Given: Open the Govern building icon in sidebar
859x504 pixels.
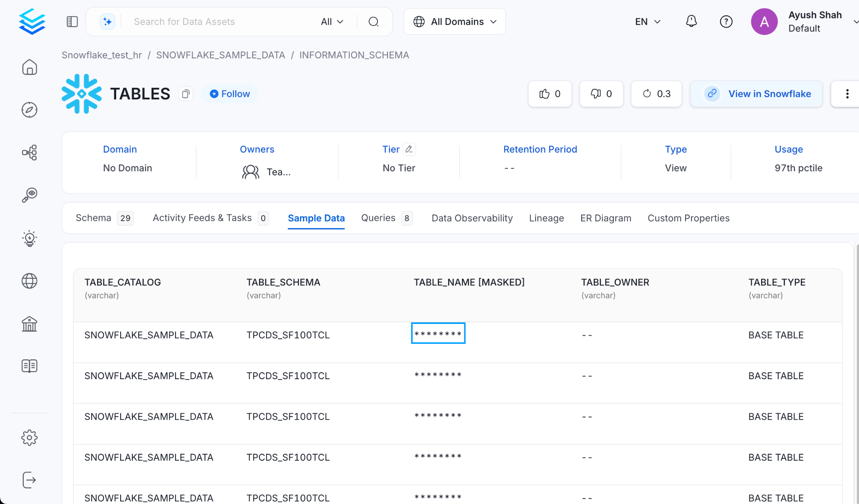Looking at the screenshot, I should click(x=29, y=324).
